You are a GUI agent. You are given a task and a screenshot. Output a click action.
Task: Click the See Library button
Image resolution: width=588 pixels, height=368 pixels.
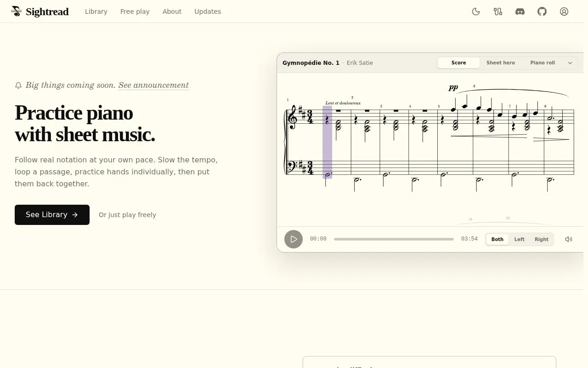click(x=52, y=215)
